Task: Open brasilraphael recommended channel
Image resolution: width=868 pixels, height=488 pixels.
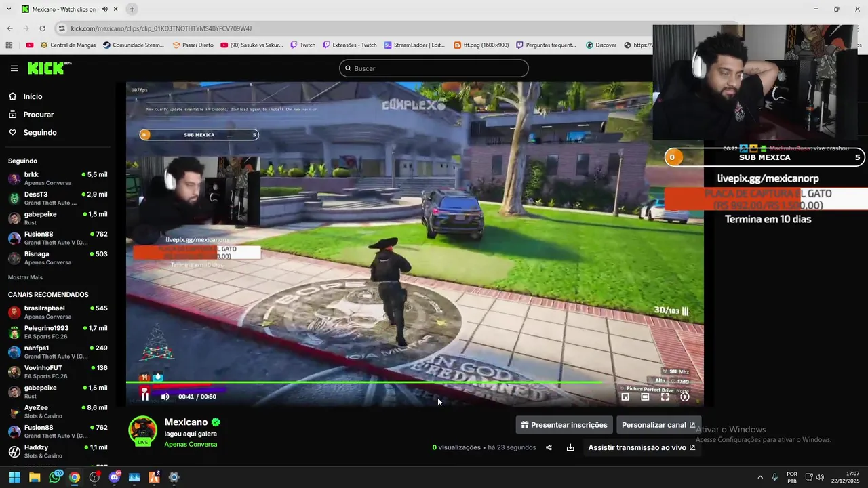Action: tap(58, 312)
